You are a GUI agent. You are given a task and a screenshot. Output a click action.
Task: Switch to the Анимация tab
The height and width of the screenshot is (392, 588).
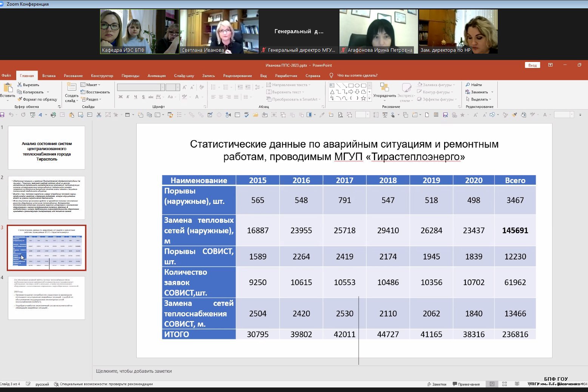(x=157, y=76)
